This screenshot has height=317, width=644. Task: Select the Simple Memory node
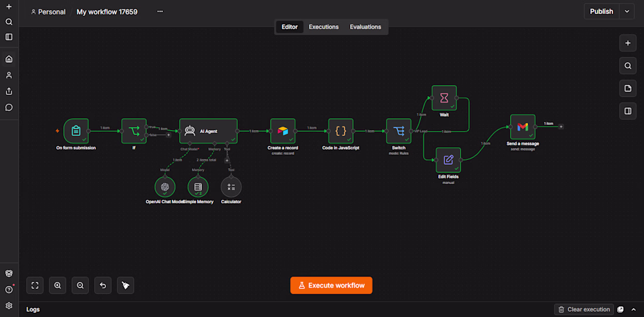198,187
